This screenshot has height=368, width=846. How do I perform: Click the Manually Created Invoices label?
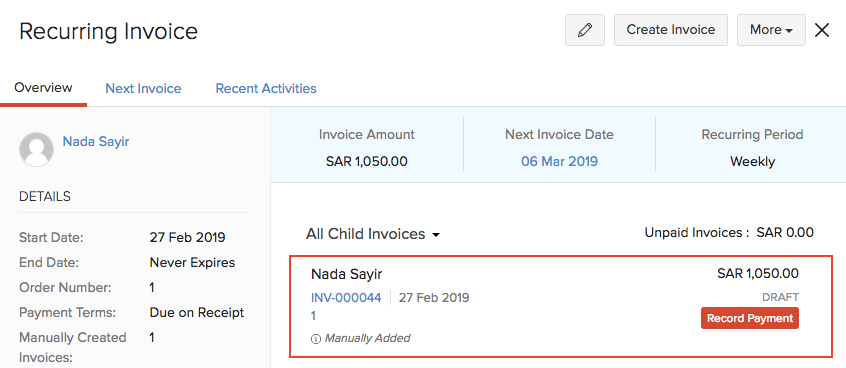click(72, 347)
